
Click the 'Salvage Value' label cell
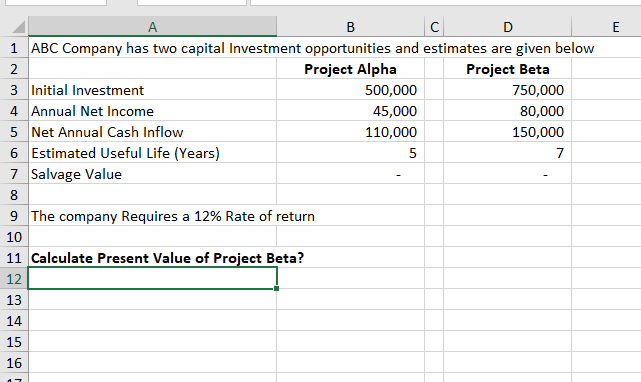152,174
